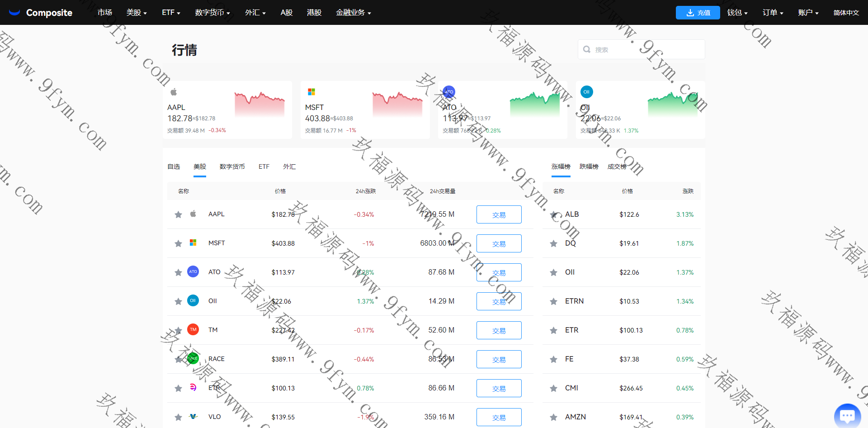Toggle favorite star for MSFT row

click(x=178, y=243)
